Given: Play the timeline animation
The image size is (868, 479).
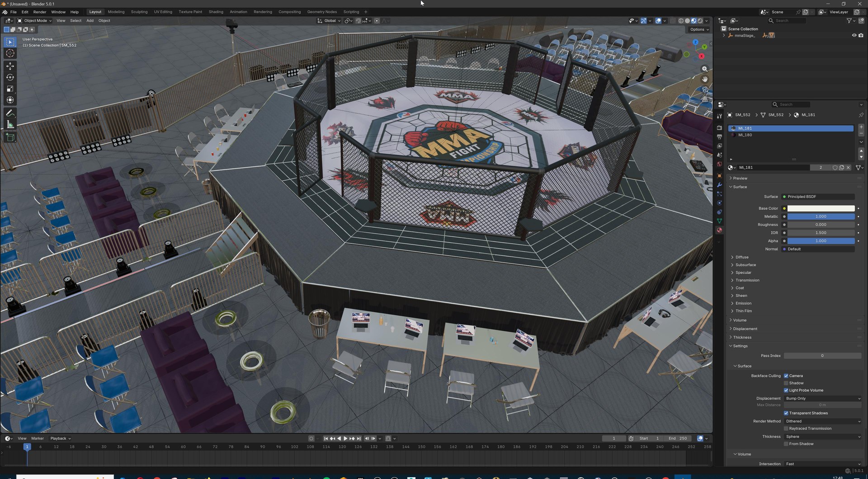Looking at the screenshot, I should 345,438.
